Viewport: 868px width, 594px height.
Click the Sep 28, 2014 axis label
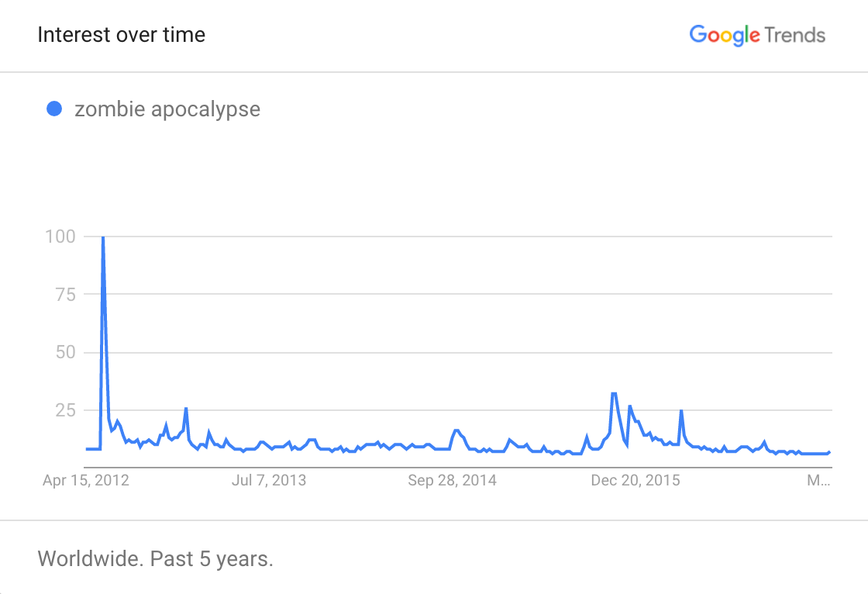pyautogui.click(x=453, y=480)
